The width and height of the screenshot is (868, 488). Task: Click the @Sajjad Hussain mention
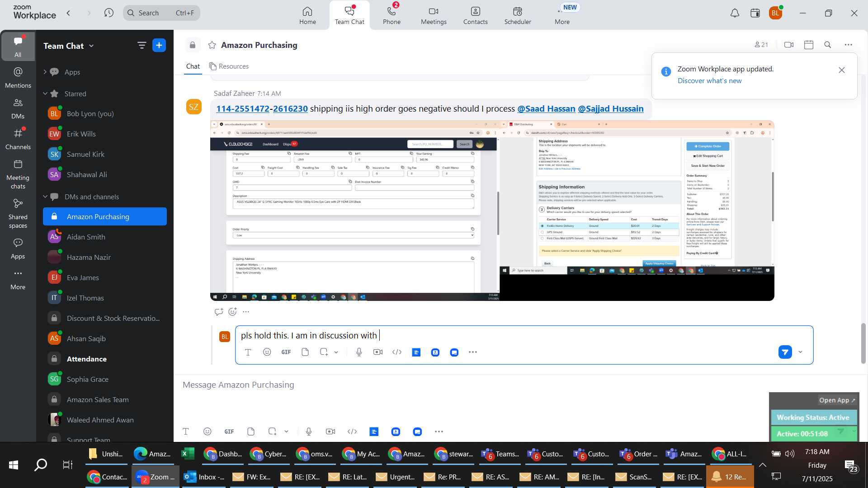tap(610, 109)
